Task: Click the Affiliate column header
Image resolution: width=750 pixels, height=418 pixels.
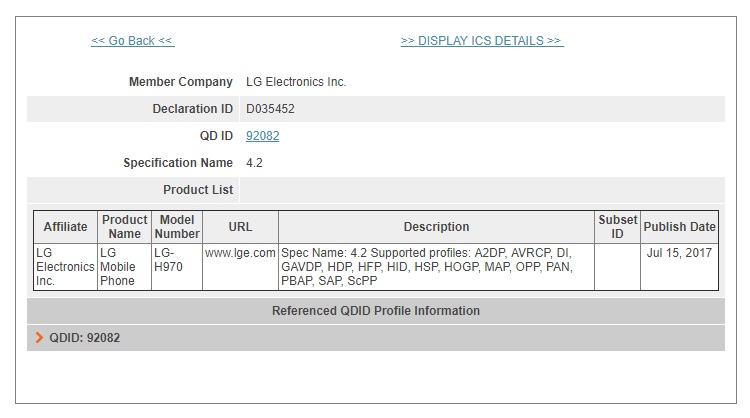Action: tap(66, 227)
